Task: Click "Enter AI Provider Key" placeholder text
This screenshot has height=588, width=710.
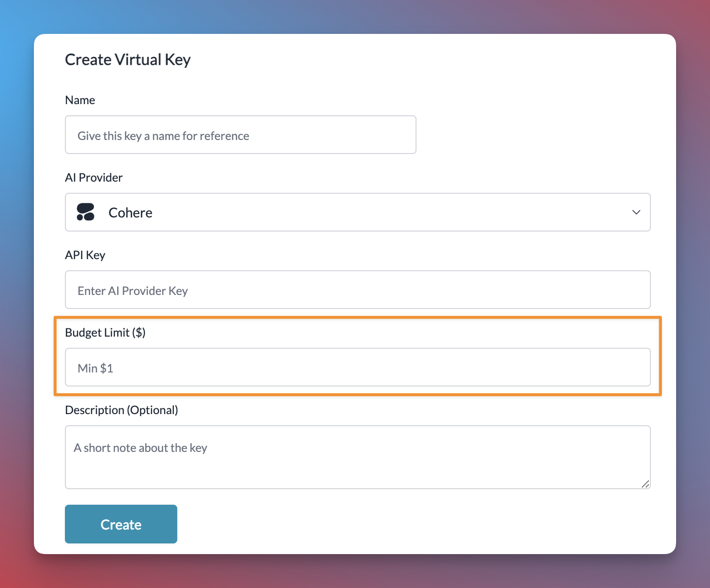Action: coord(132,291)
